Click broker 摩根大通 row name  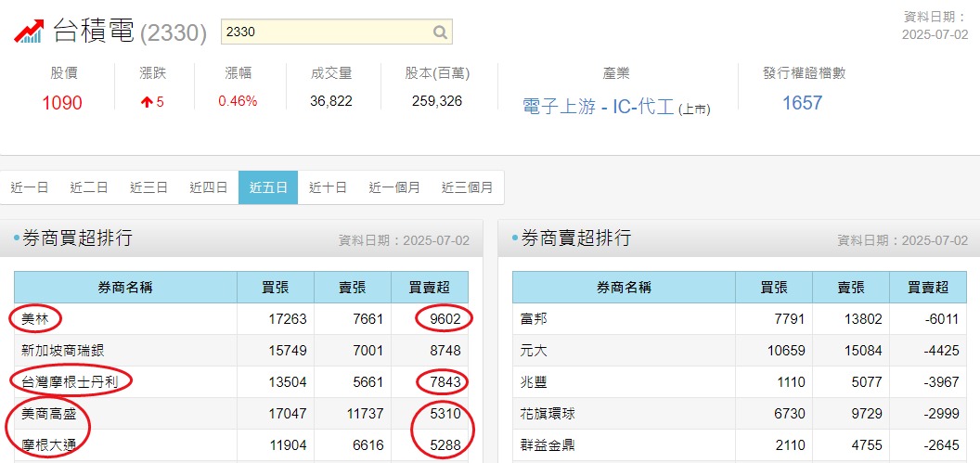[51, 445]
